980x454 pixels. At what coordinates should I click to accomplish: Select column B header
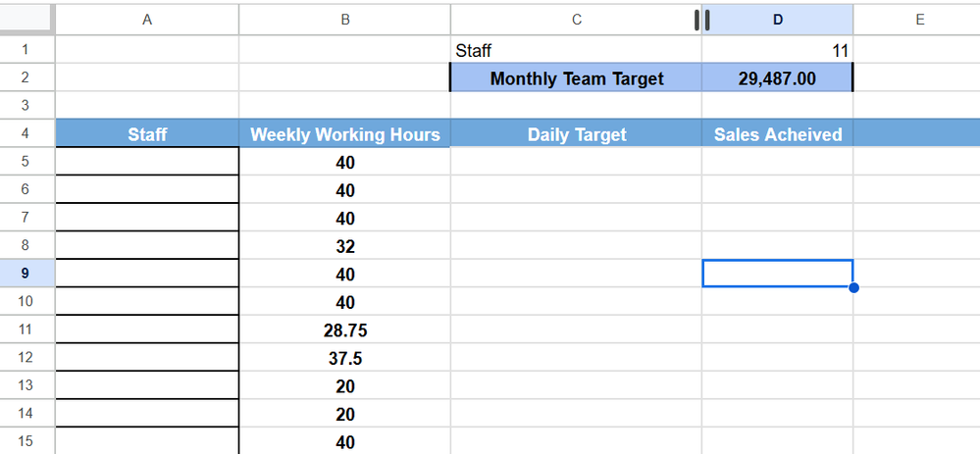click(344, 20)
